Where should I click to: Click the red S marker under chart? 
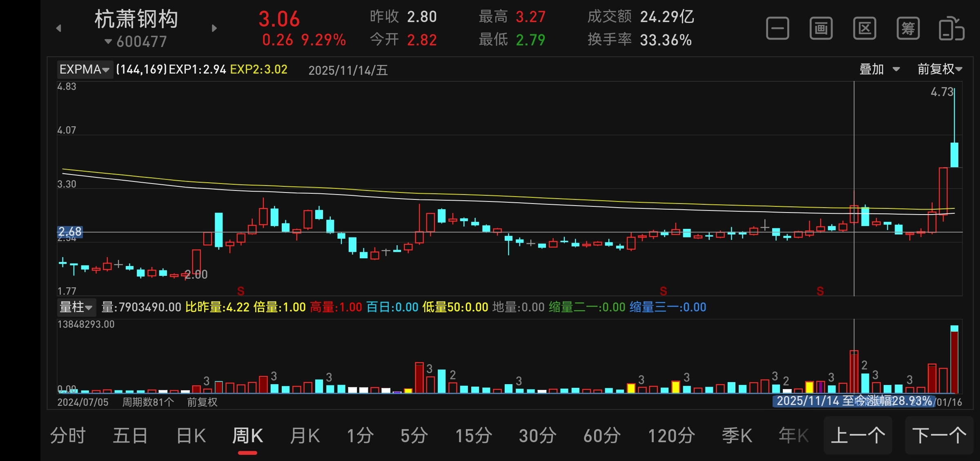[x=241, y=291]
